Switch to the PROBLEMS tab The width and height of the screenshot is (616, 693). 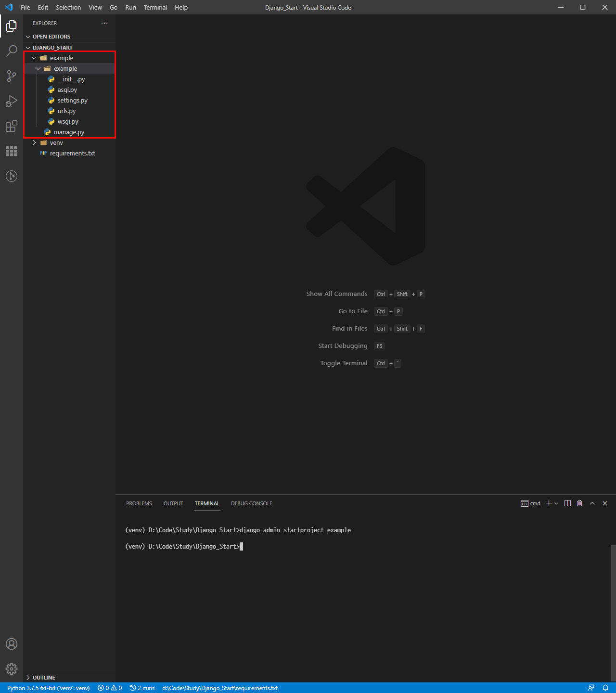click(139, 503)
